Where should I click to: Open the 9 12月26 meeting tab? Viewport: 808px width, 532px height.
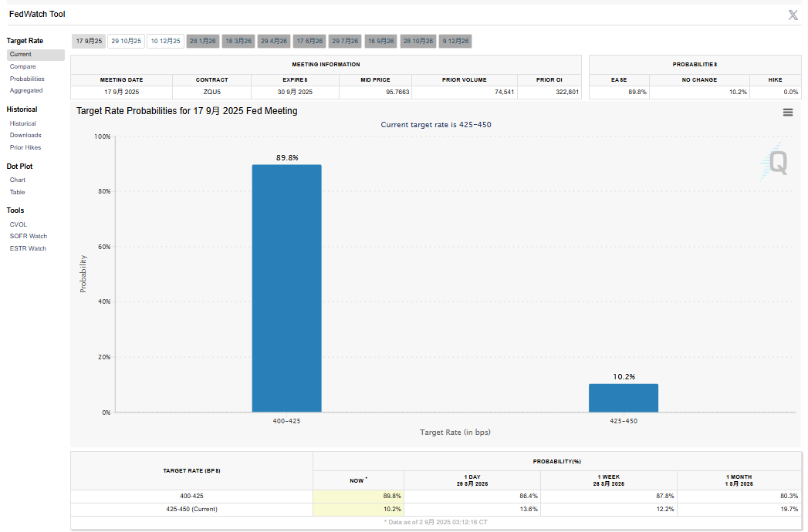tap(455, 41)
